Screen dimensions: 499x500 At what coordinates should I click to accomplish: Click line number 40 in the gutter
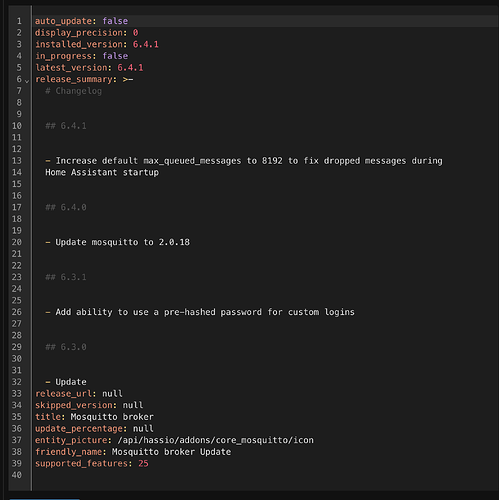(x=17, y=475)
